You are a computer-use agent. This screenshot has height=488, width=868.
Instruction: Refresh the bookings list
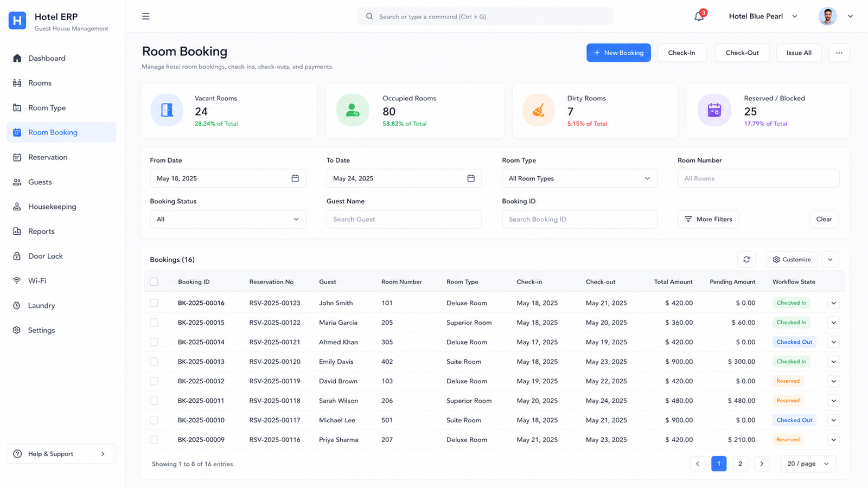[x=746, y=260]
